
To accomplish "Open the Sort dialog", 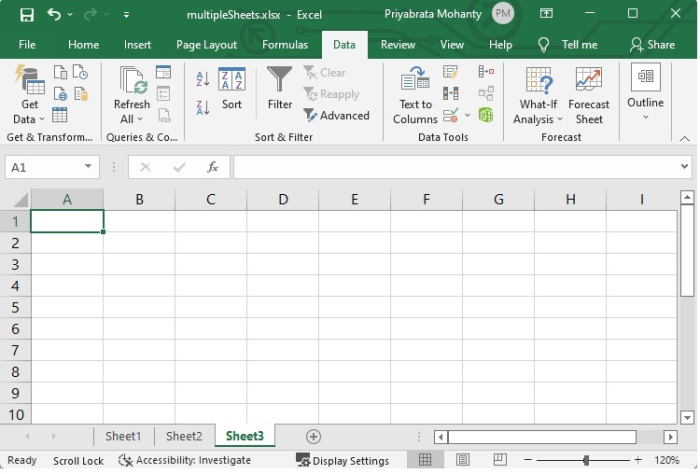I will pos(232,88).
